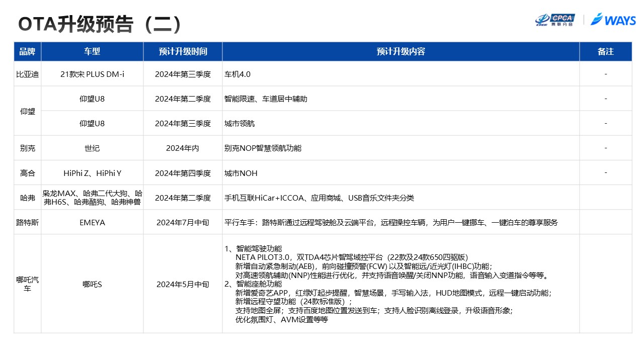Select 别克NOP智慧领航功能 cell
Image resolution: width=644 pixels, height=362 pixels.
tap(400, 148)
